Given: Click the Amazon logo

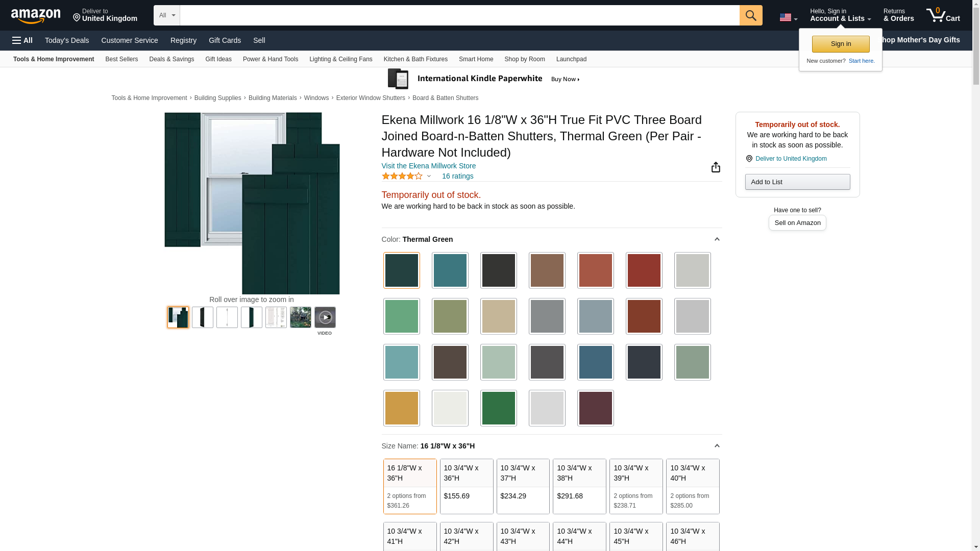Looking at the screenshot, I should (x=36, y=16).
